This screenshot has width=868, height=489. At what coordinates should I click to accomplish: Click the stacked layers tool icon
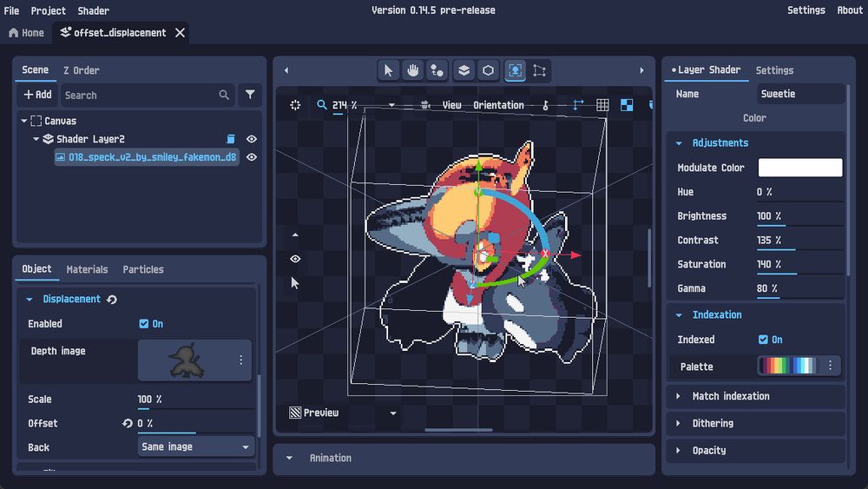click(x=464, y=70)
